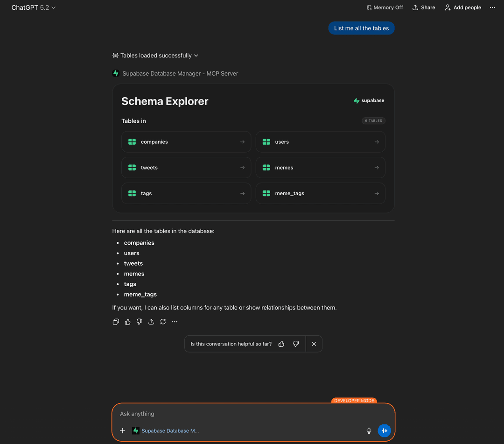
Task: Start voice mode with the blue waveform button
Action: [x=384, y=430]
